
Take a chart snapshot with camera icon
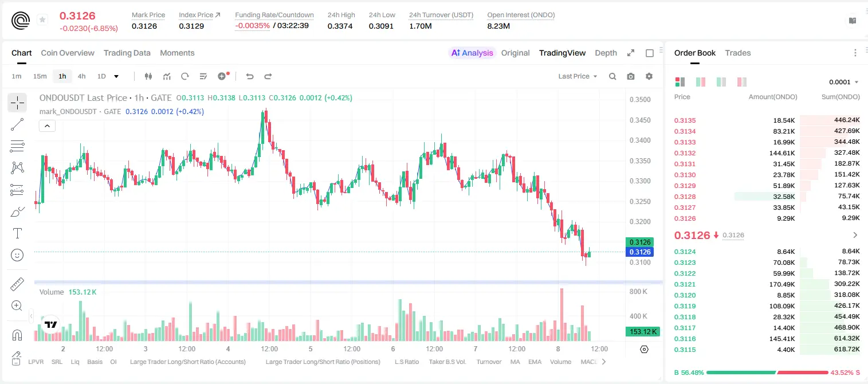pos(631,76)
